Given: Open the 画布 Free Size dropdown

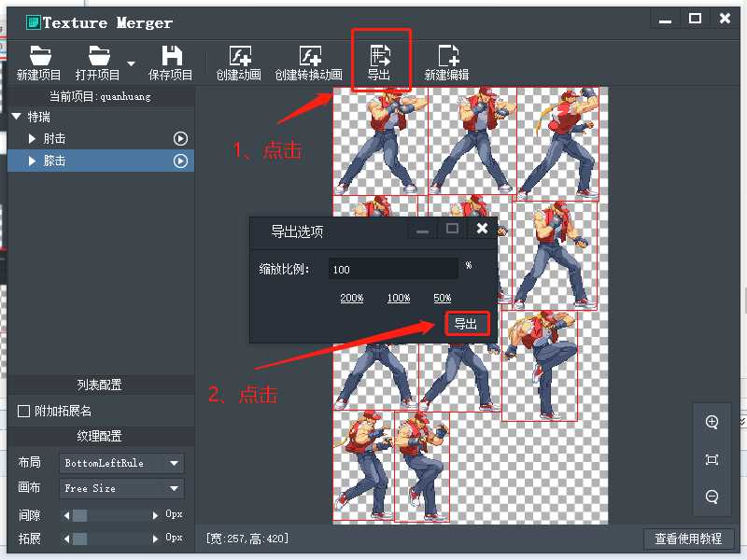Looking at the screenshot, I should [121, 488].
